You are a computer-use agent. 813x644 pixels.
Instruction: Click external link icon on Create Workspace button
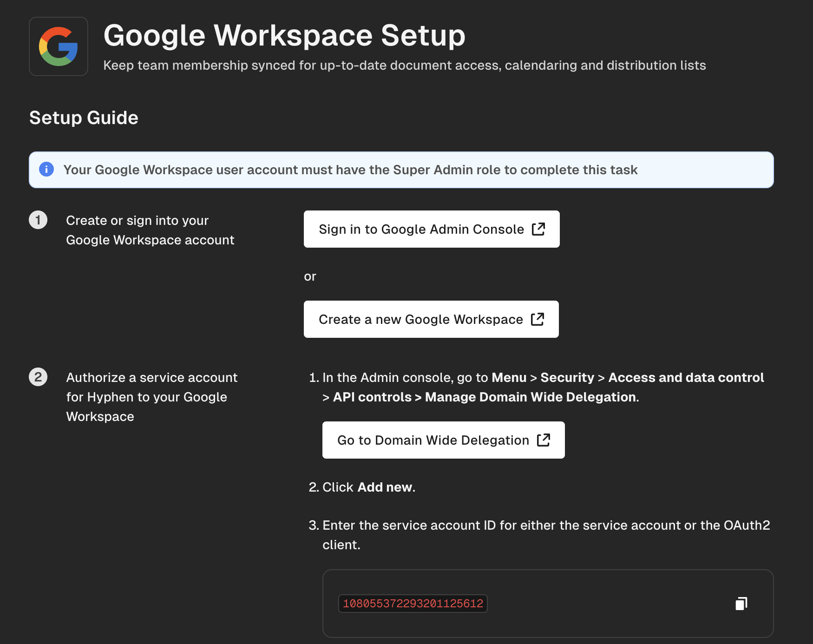(x=537, y=319)
